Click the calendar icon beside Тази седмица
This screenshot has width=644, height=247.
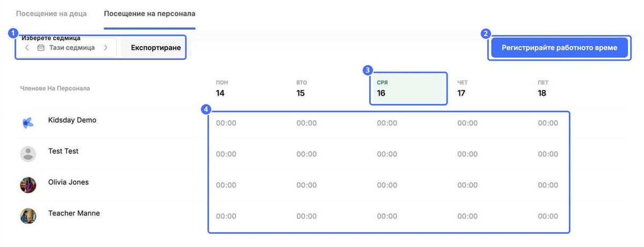(41, 48)
